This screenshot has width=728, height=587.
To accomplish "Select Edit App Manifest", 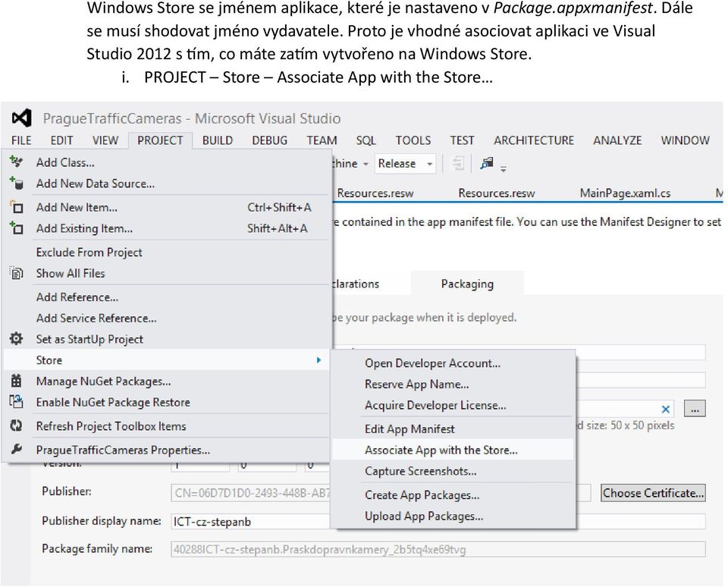I will [x=453, y=428].
